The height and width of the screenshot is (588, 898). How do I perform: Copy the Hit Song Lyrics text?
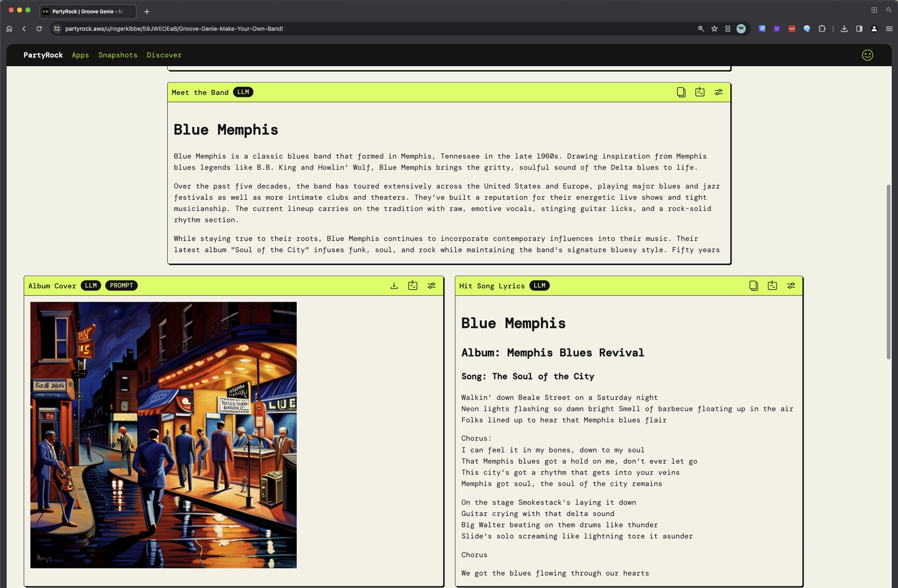click(x=753, y=285)
